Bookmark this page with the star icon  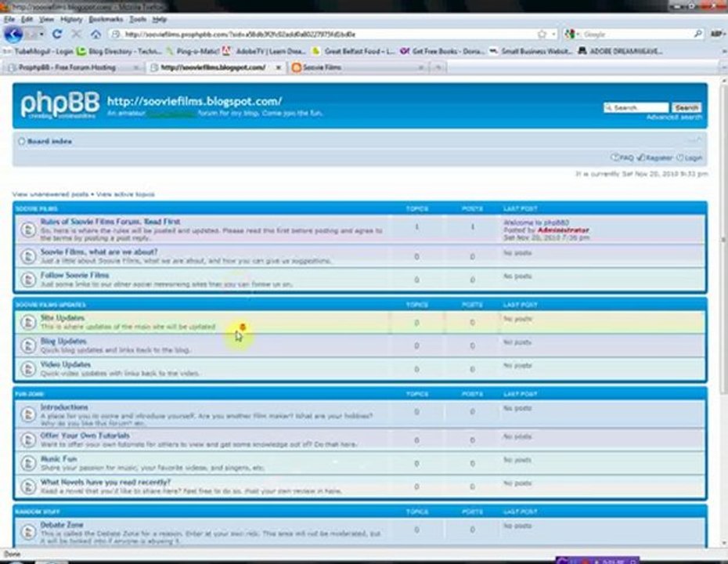(542, 34)
